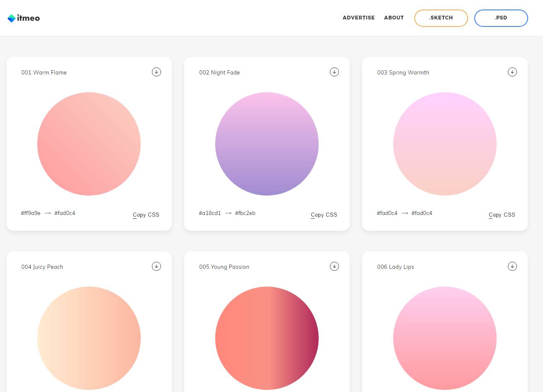Screen dimensions: 543x392
Task: Select the Young Passion gradient circle
Action: (x=267, y=338)
